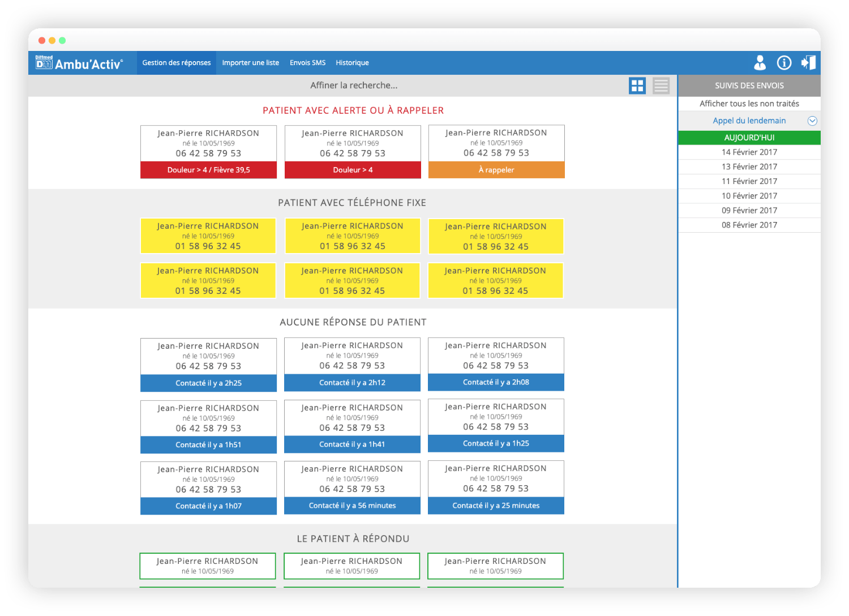
Task: Click the orange À rappeler card
Action: [496, 152]
